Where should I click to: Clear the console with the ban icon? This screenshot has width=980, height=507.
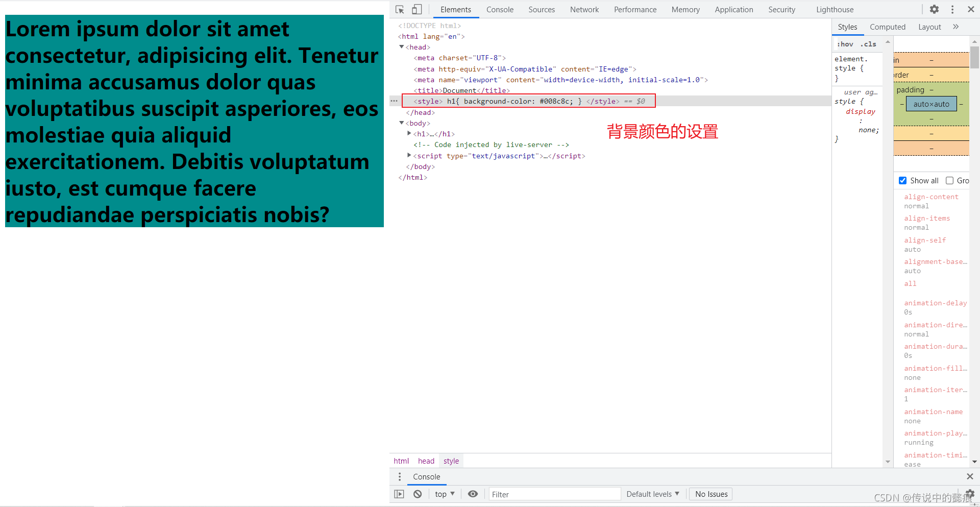pyautogui.click(x=418, y=494)
